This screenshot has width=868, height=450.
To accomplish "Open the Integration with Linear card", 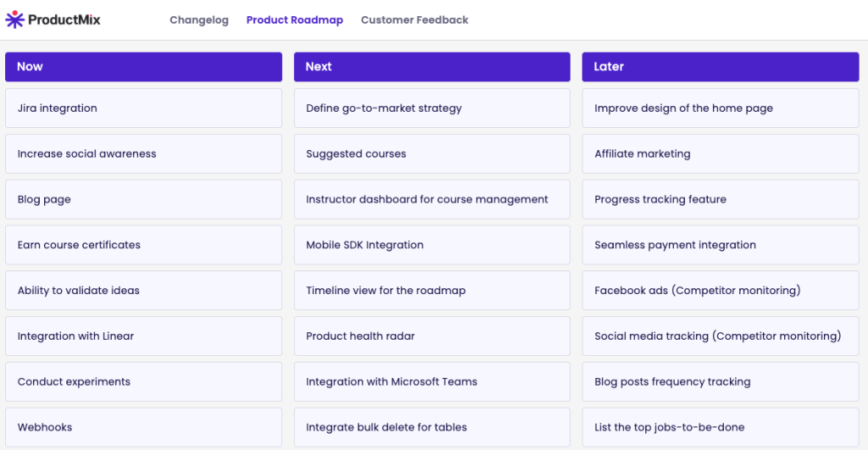I will (143, 336).
